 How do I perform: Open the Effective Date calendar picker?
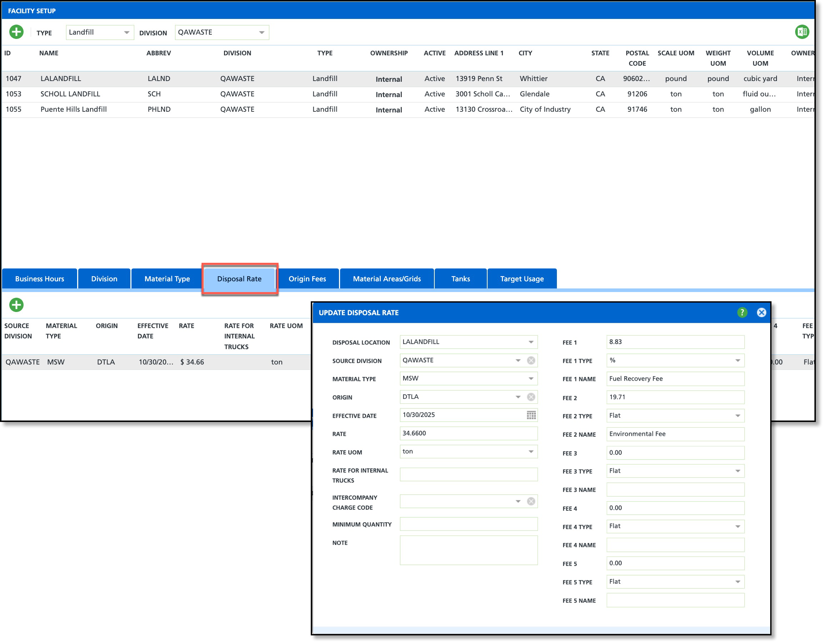[x=531, y=415]
